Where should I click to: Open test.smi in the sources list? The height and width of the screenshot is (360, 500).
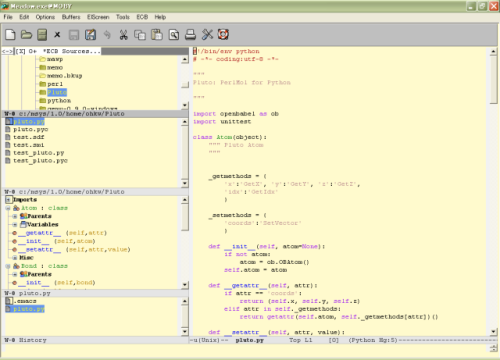tap(29, 145)
